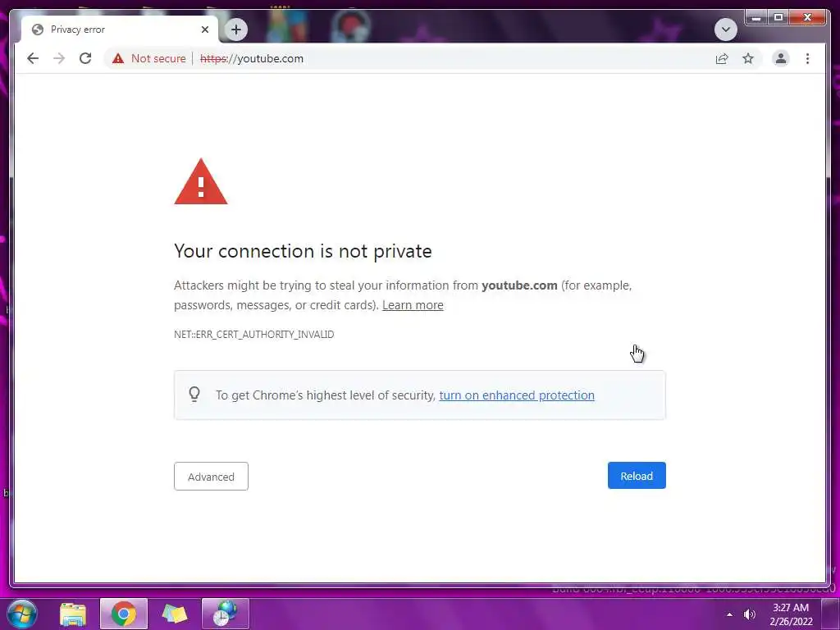
Task: Click the share page icon in address bar
Action: (722, 58)
